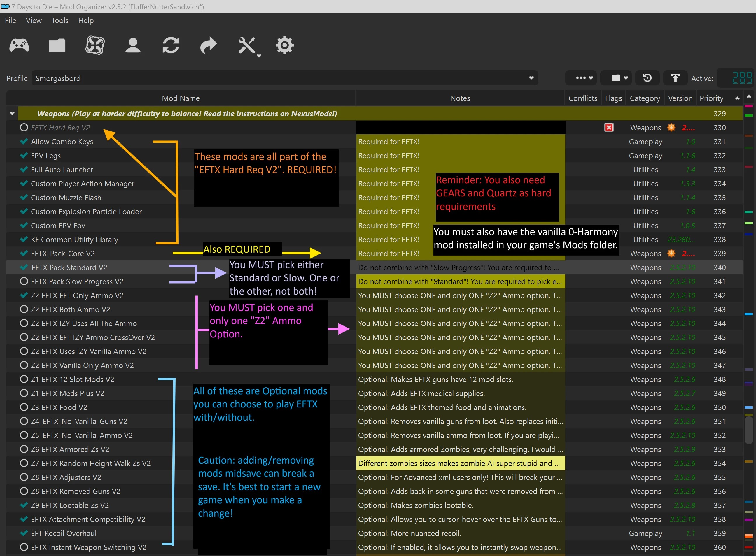Enable the EFTX Hard Req V2 mod
The width and height of the screenshot is (756, 556).
point(24,128)
